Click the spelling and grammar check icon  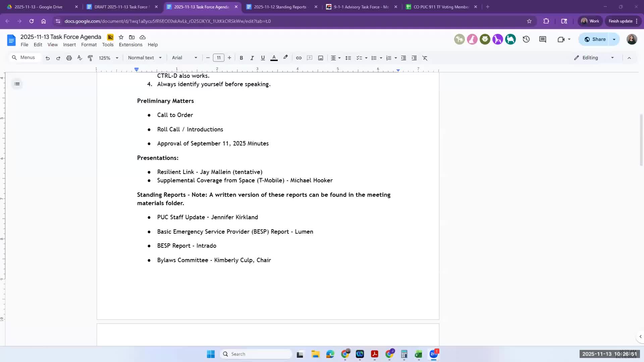[x=79, y=58]
